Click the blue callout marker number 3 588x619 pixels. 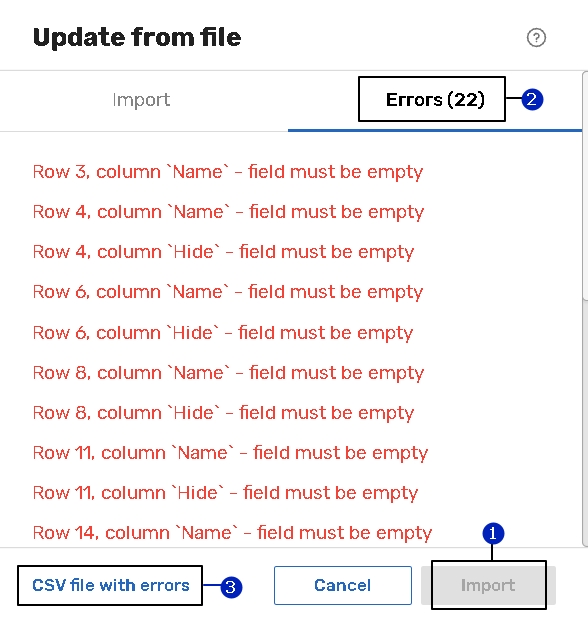[x=231, y=587]
